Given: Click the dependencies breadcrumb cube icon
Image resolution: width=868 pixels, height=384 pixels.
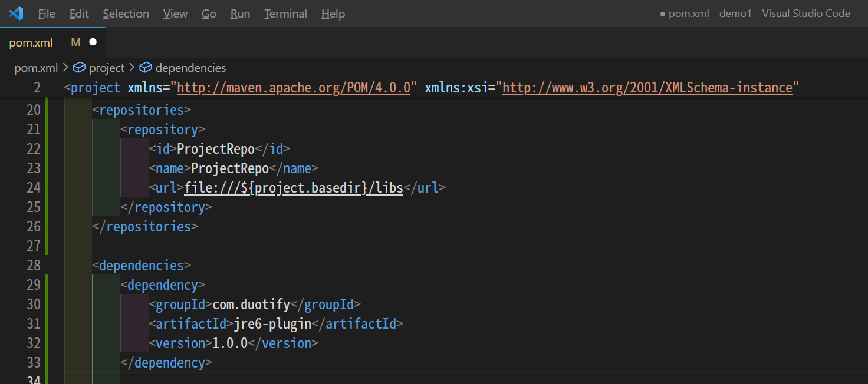Looking at the screenshot, I should point(146,68).
